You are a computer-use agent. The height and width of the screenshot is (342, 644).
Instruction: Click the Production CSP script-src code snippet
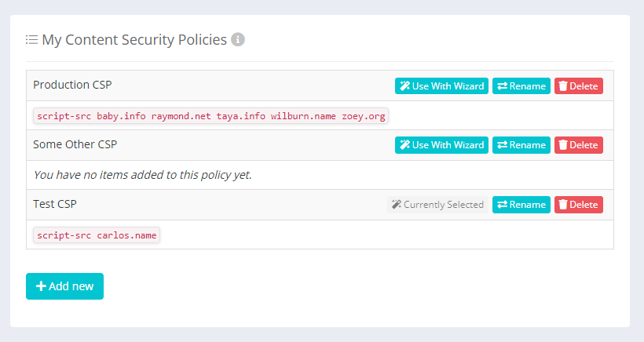coord(210,116)
